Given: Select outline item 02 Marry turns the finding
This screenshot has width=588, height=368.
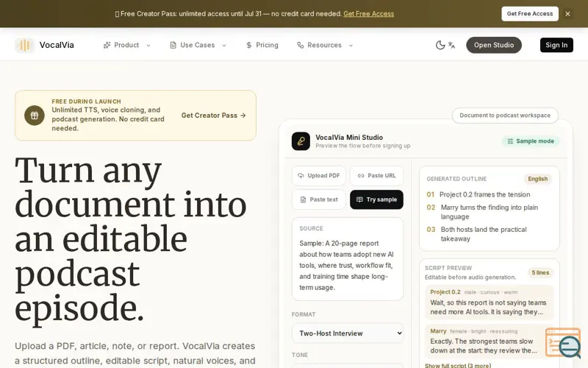Looking at the screenshot, I should click(484, 212).
